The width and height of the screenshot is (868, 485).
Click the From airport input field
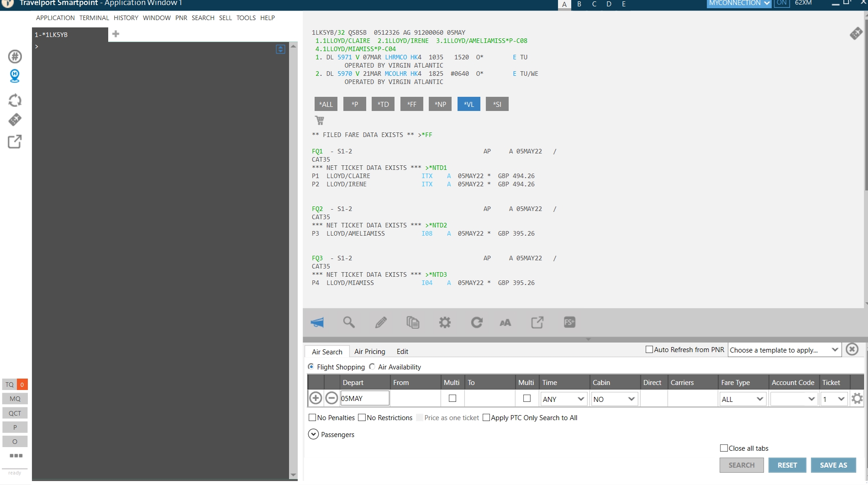point(416,398)
